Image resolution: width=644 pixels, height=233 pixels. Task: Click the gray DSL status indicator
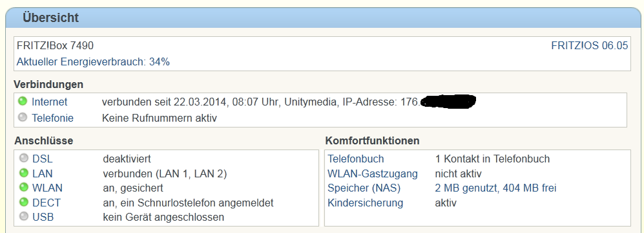point(24,158)
